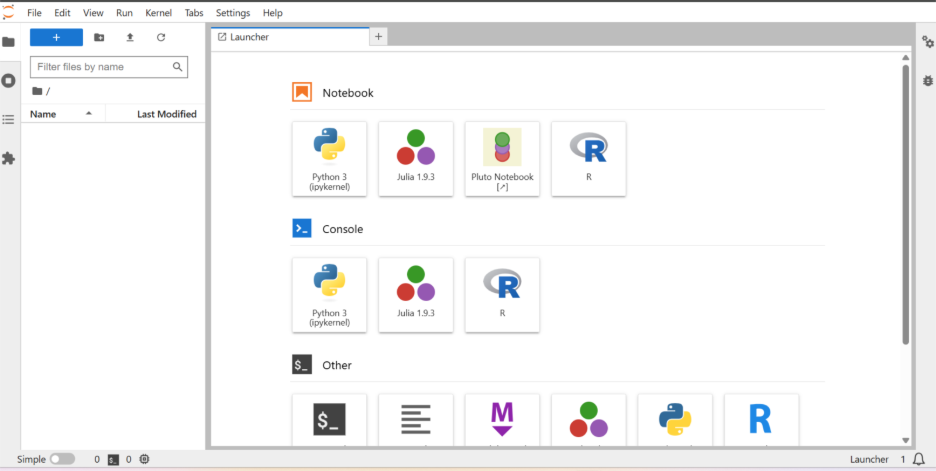Click the Upload Files icon

click(130, 37)
